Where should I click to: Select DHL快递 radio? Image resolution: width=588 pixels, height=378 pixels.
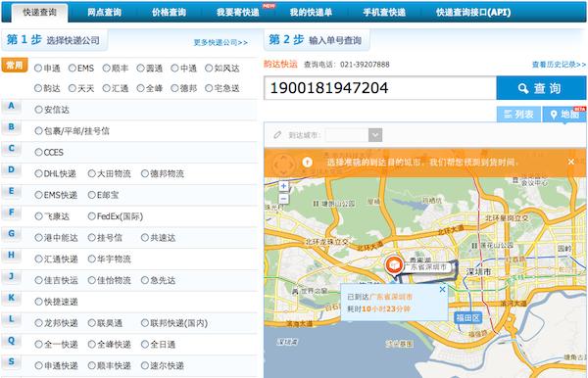38,174
